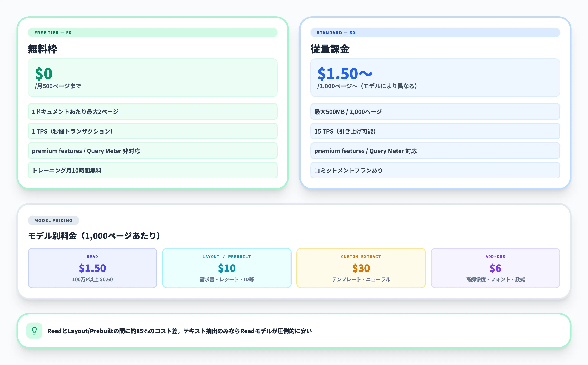Switch to the FREE TIER — F0 tab
The width and height of the screenshot is (588, 365).
(53, 33)
